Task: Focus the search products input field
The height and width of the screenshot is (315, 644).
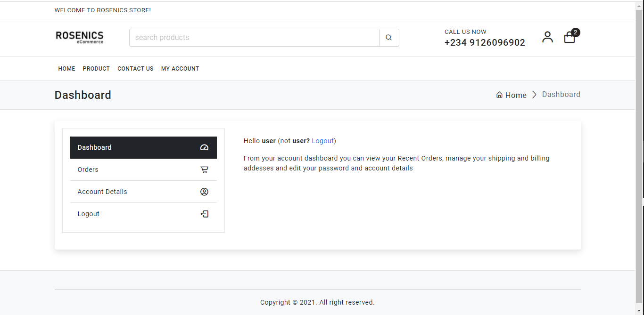Action: (254, 38)
